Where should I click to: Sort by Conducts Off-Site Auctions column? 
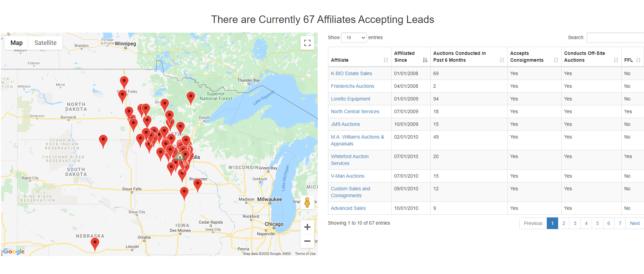591,57
